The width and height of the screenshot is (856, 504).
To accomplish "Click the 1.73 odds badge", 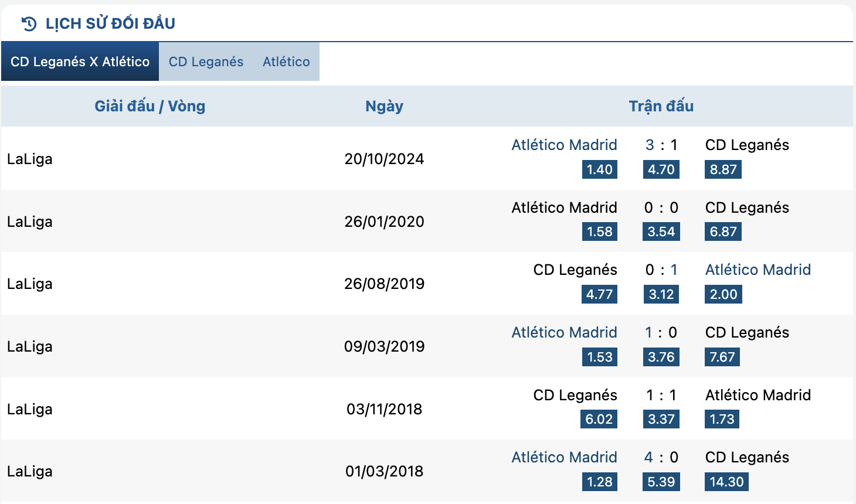I will pyautogui.click(x=722, y=419).
